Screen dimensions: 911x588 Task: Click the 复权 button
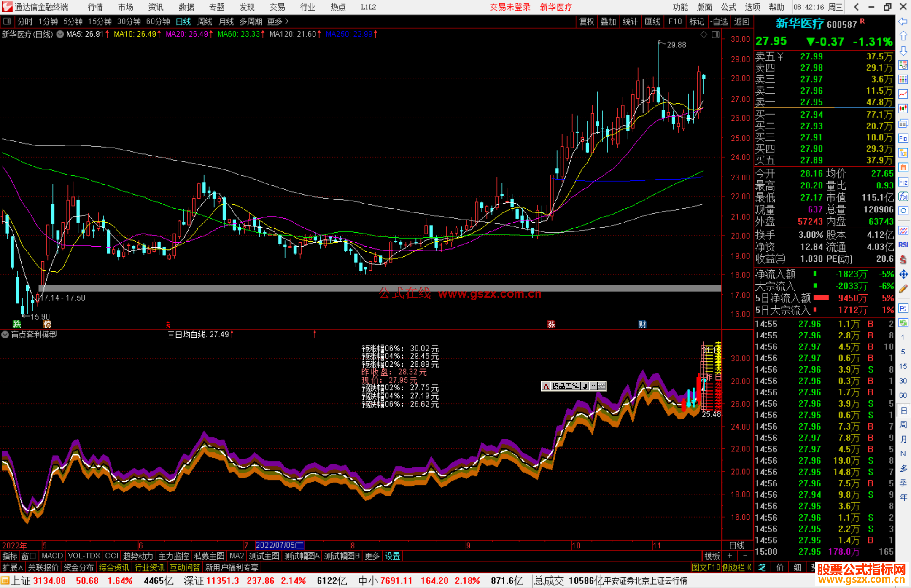pos(587,21)
